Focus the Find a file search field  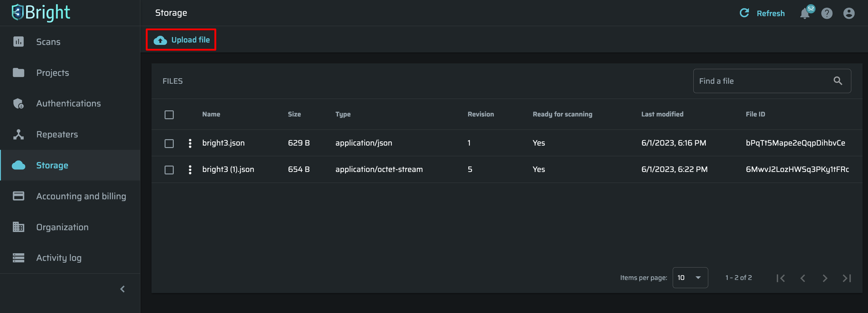point(772,81)
